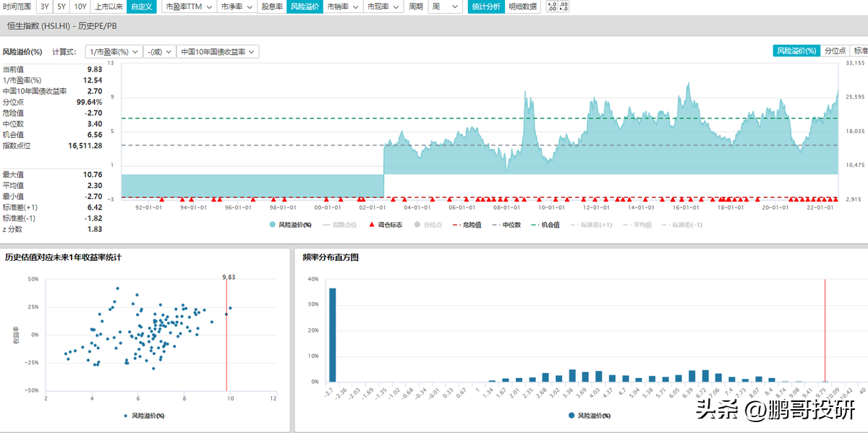Toggle the 危险值 legend line
This screenshot has height=433, width=868.
pos(469,225)
